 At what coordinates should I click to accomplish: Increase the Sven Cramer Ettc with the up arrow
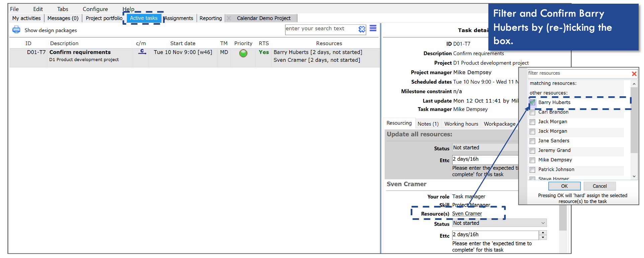tap(543, 233)
